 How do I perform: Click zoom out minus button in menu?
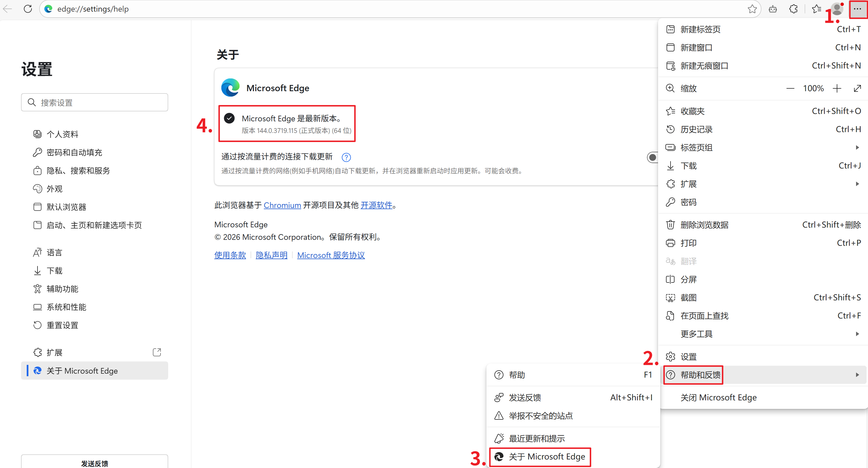790,88
